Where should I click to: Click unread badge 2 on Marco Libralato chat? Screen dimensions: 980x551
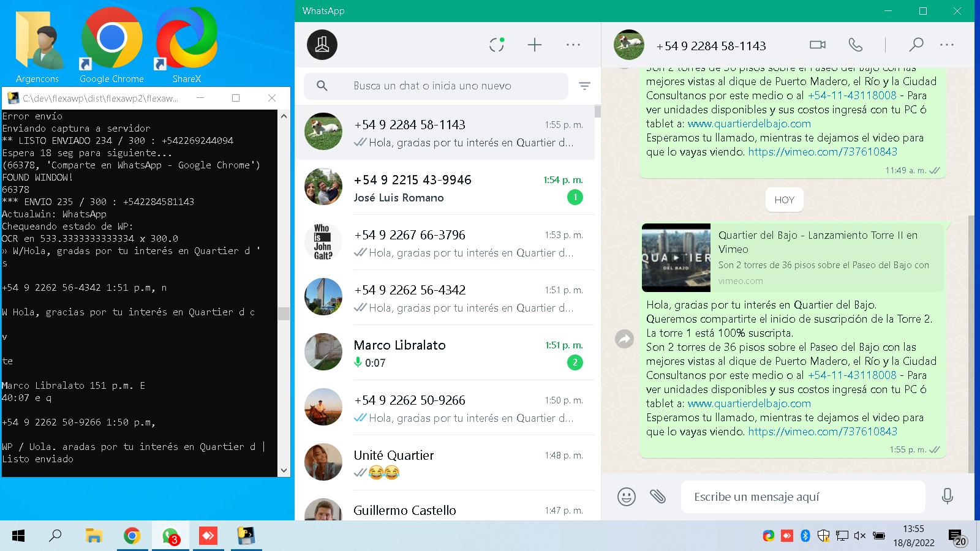(x=575, y=362)
